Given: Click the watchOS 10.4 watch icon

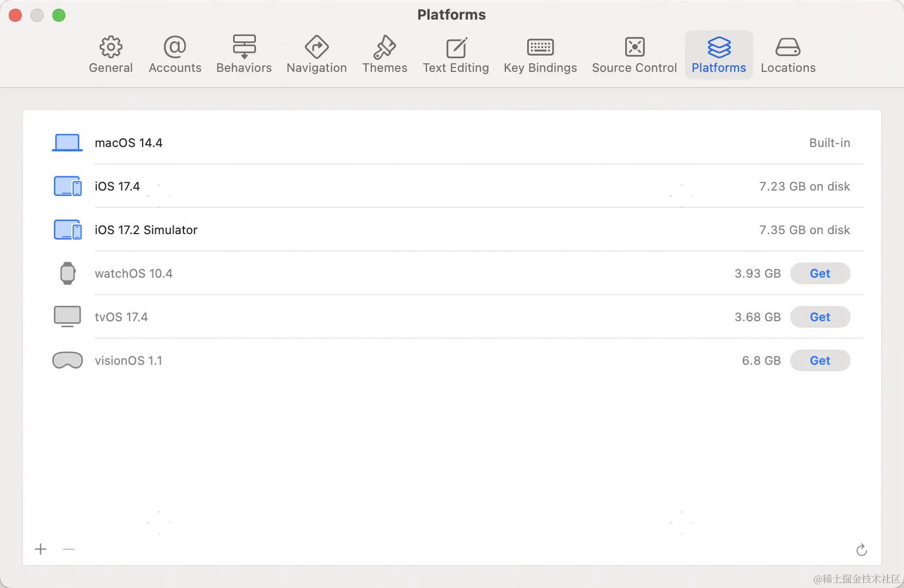Looking at the screenshot, I should coord(68,273).
